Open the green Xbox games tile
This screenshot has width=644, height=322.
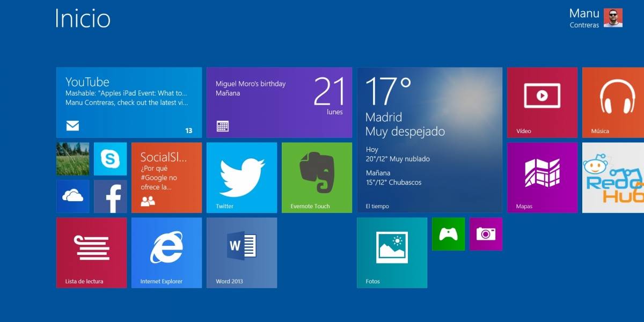pos(448,234)
